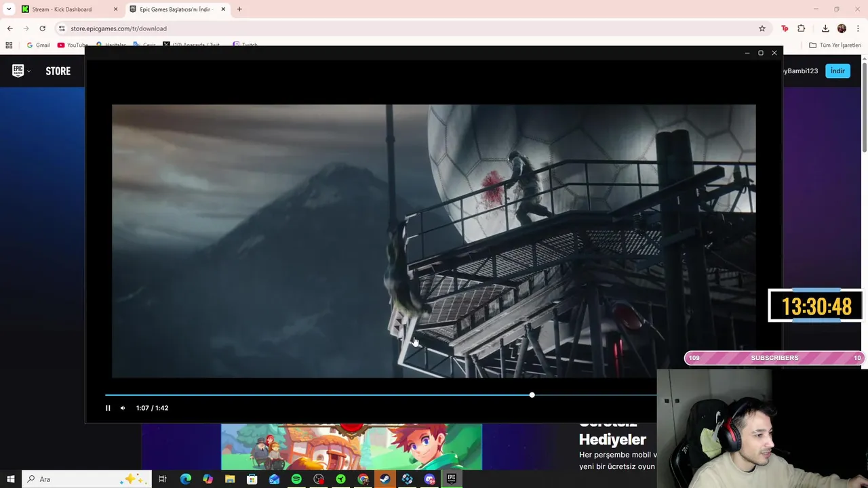
Task: Close the Epic Games download tab
Action: pyautogui.click(x=223, y=9)
